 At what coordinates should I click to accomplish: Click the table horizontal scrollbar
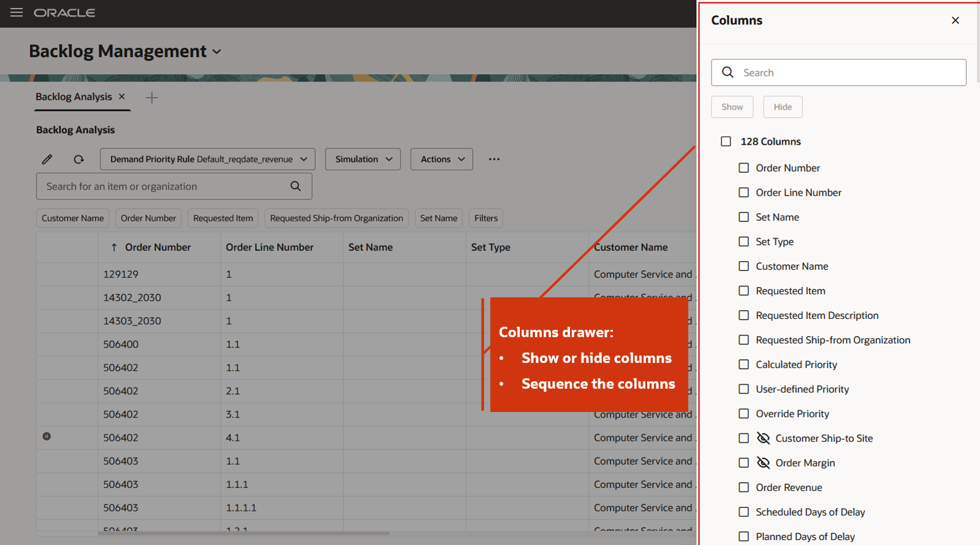point(243,533)
